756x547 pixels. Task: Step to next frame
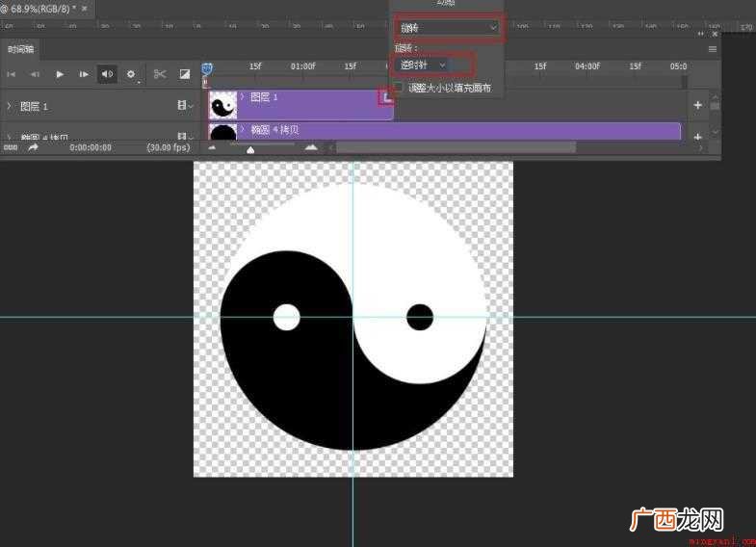(x=84, y=74)
